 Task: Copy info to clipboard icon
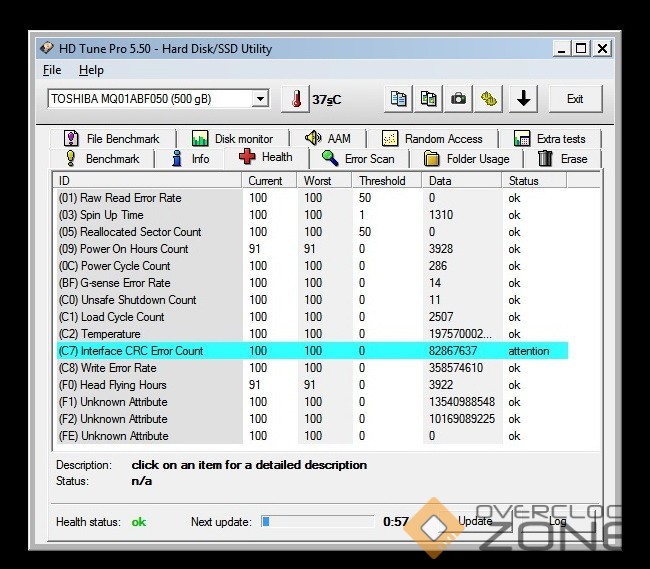398,99
